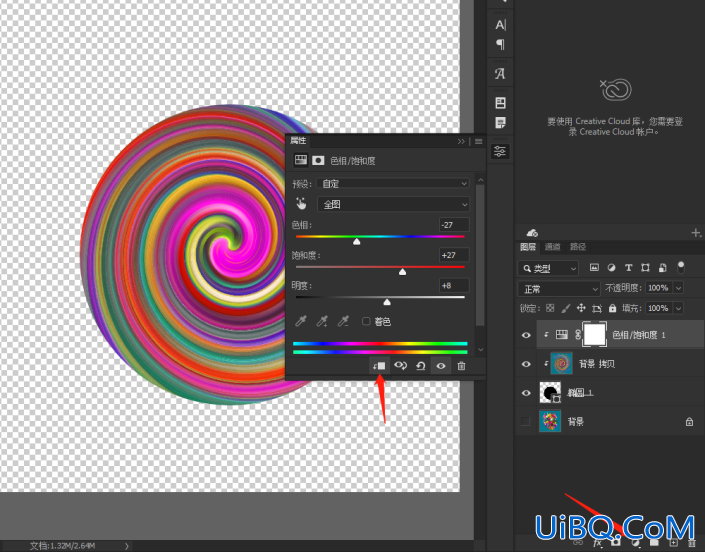The image size is (705, 552).
Task: Toggle the layer filter on/off switch
Action: tap(681, 267)
